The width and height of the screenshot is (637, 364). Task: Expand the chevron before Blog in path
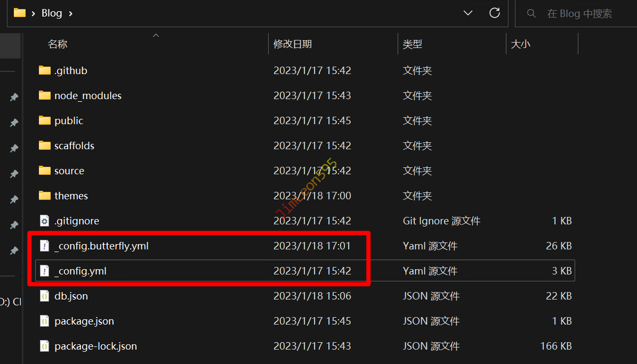(34, 13)
